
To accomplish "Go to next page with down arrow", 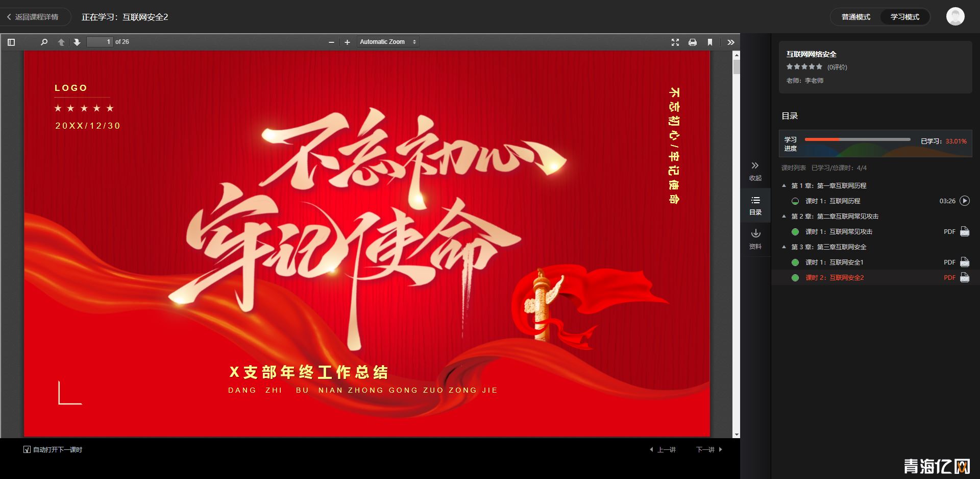I will point(77,42).
